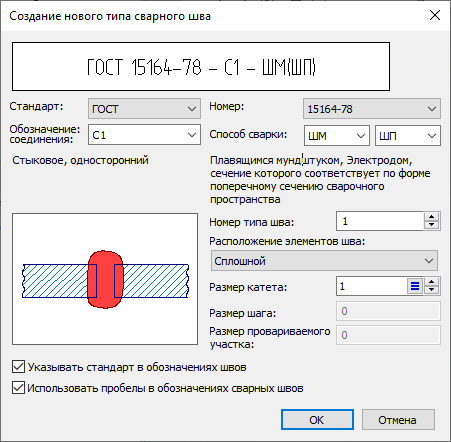Click into the Размер катета input field

[372, 286]
